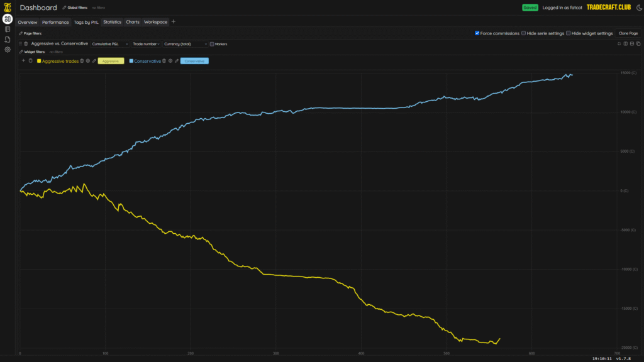The width and height of the screenshot is (644, 362).
Task: Delete the Aggressive vs. Conservative widget
Action: (26, 44)
